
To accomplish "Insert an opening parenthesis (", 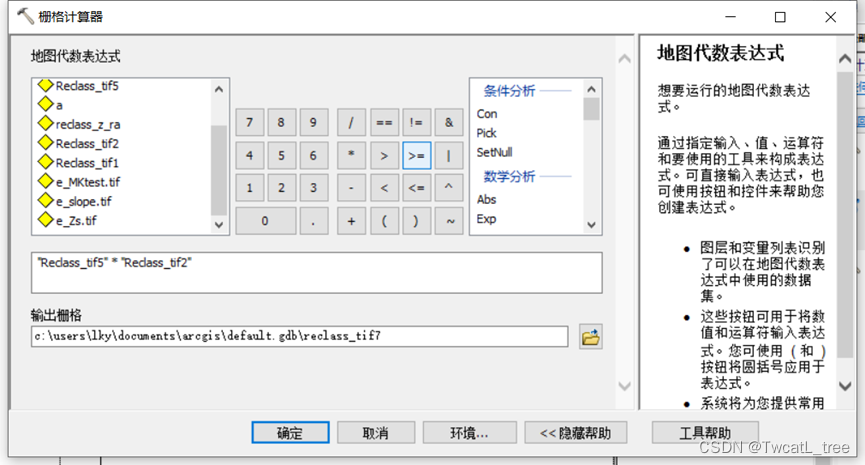I will (x=384, y=221).
